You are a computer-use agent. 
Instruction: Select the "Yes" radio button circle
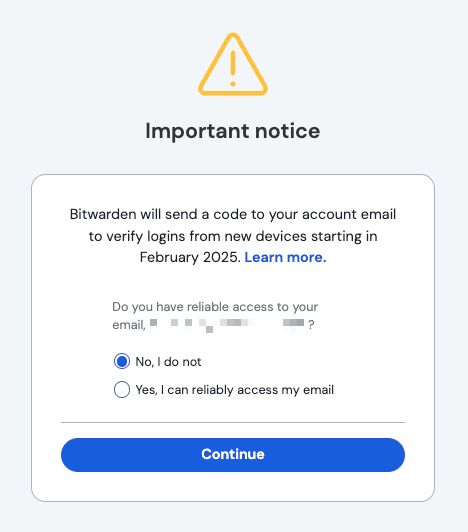coord(122,389)
